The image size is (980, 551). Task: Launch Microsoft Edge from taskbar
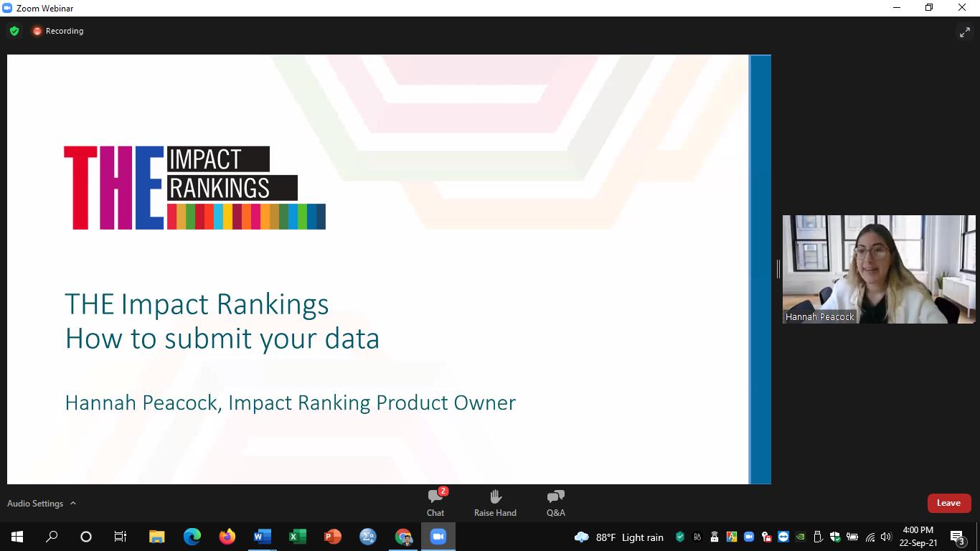192,537
